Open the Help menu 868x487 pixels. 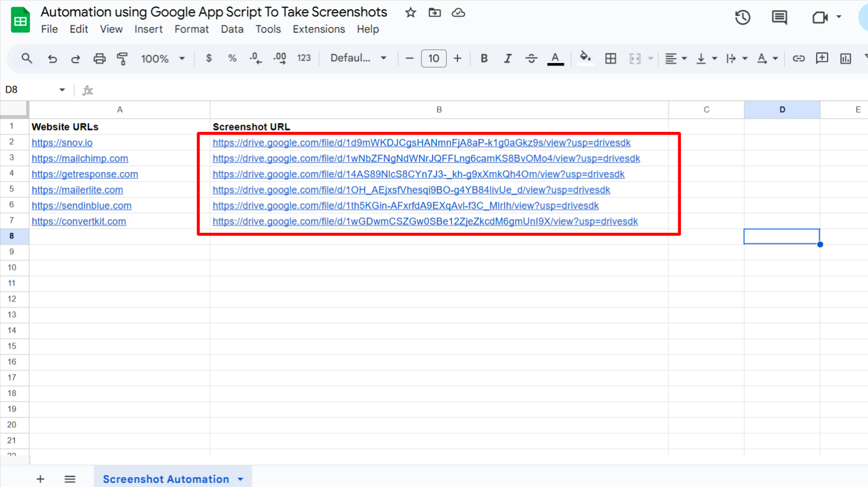[x=368, y=29]
